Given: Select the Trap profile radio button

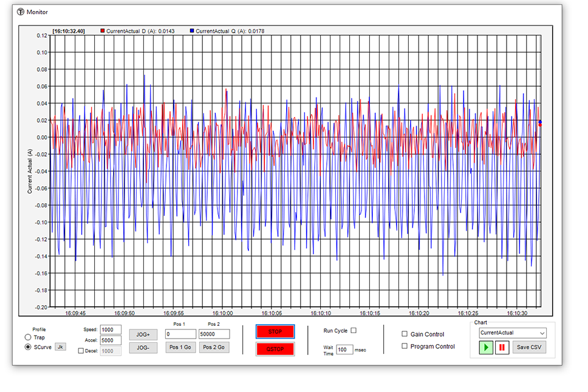Looking at the screenshot, I should click(x=28, y=337).
